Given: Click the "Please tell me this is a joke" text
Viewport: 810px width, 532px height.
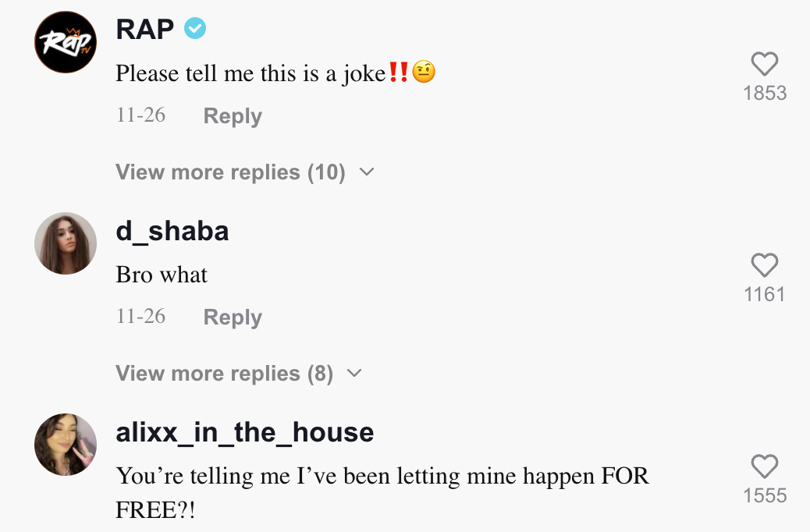Looking at the screenshot, I should (250, 73).
